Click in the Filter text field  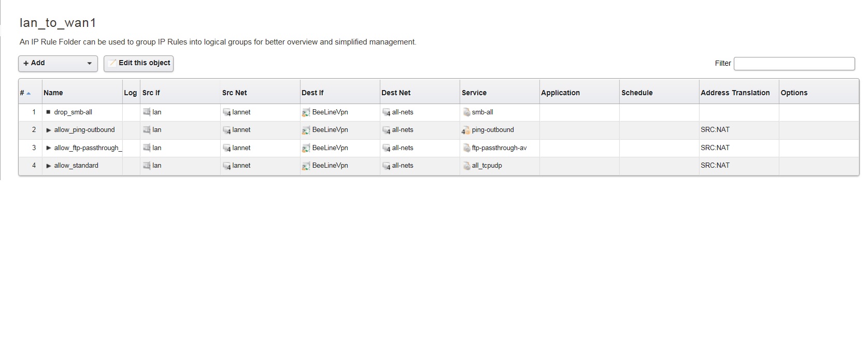click(x=794, y=63)
